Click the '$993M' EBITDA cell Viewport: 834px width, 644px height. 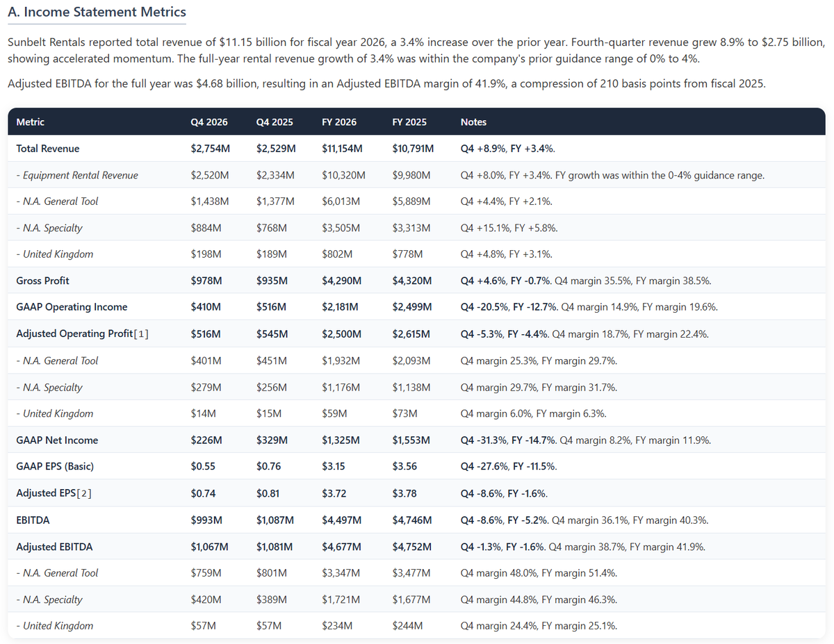point(206,520)
